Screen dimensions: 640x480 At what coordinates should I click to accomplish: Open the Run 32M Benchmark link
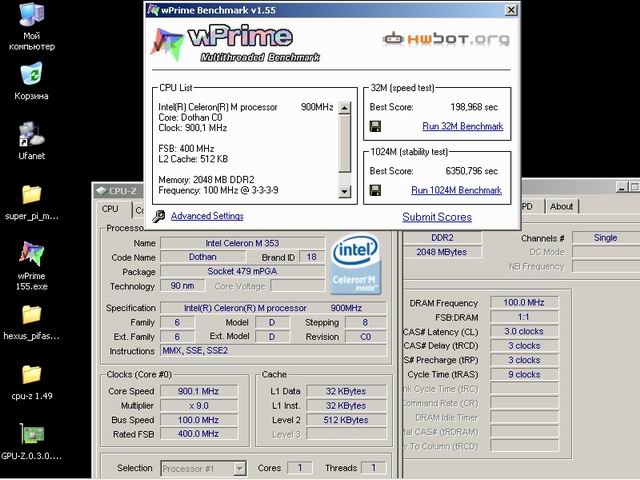click(x=462, y=126)
